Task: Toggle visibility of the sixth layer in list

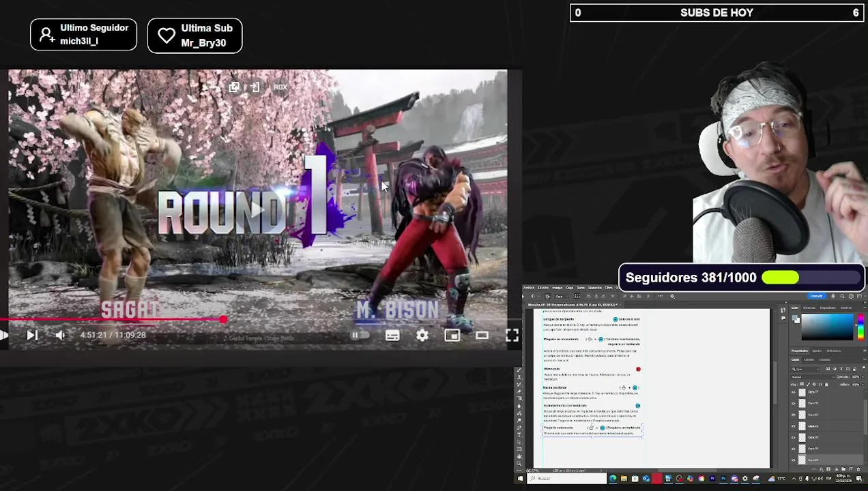Action: tap(794, 449)
